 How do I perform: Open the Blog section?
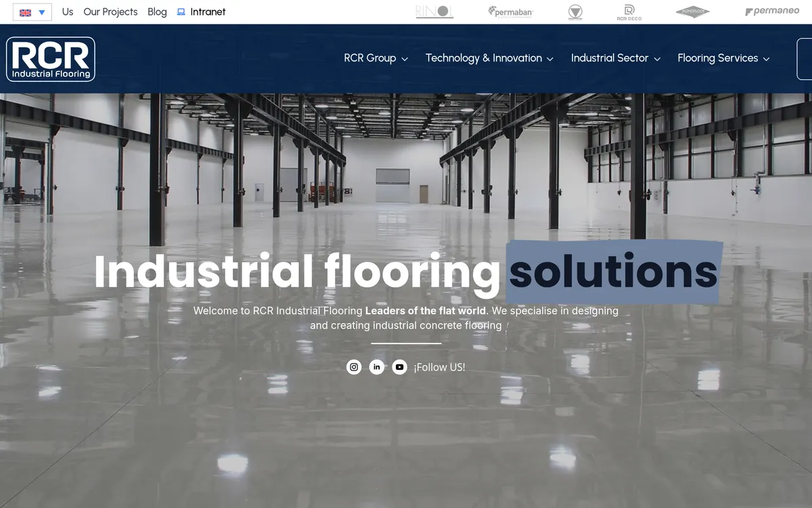click(157, 12)
